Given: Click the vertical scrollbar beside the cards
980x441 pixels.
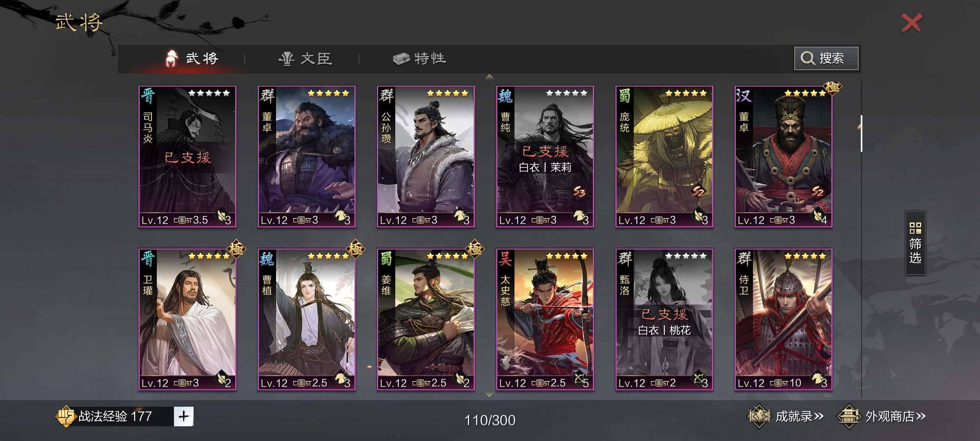Looking at the screenshot, I should pyautogui.click(x=862, y=134).
